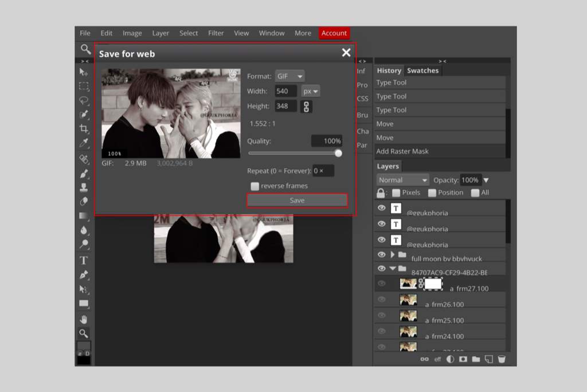Hide the 84707AC9 folder
This screenshot has width=587, height=392.
381,268
